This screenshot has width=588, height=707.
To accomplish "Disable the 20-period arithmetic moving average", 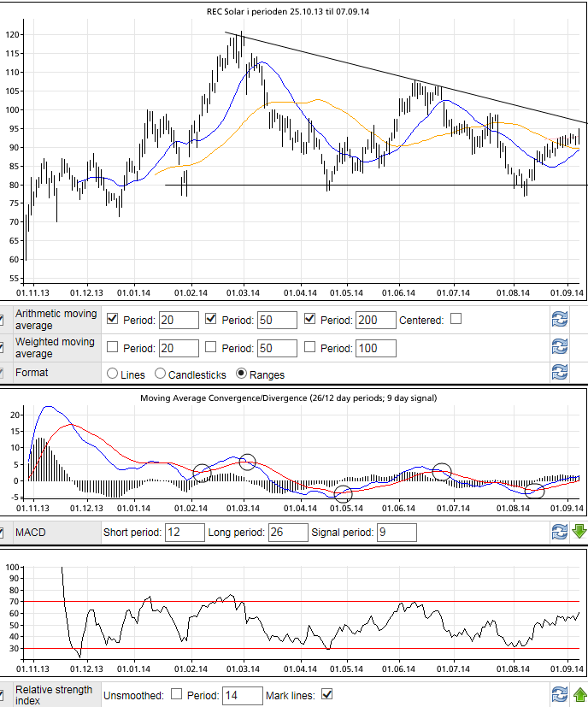I will pyautogui.click(x=113, y=320).
